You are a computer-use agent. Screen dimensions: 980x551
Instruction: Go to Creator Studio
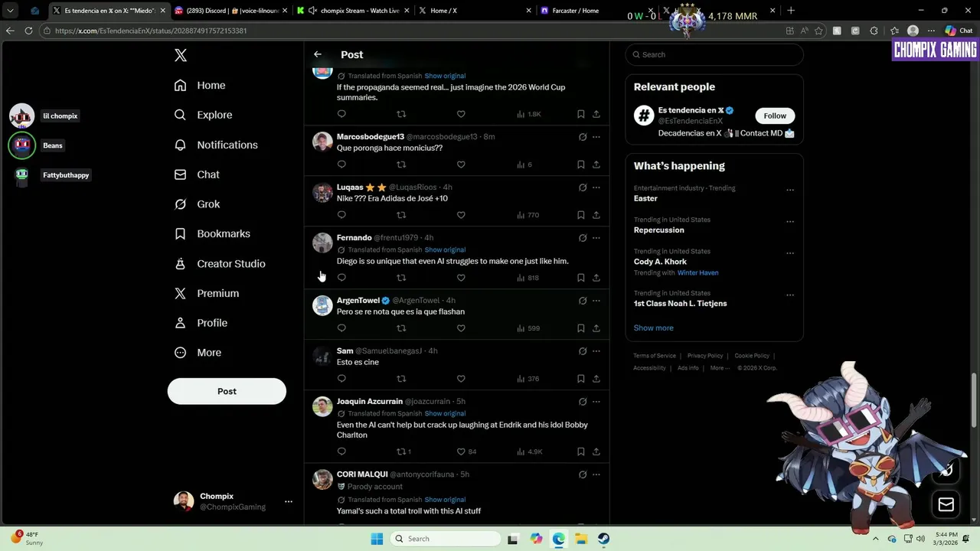[x=220, y=263]
